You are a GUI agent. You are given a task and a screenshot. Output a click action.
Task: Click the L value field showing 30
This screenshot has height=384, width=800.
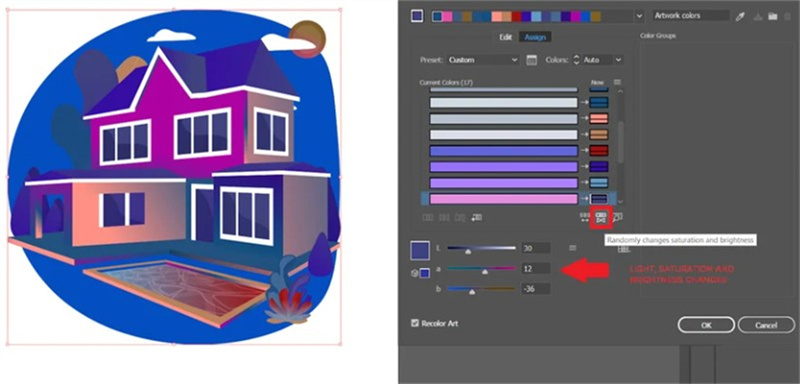click(x=536, y=248)
